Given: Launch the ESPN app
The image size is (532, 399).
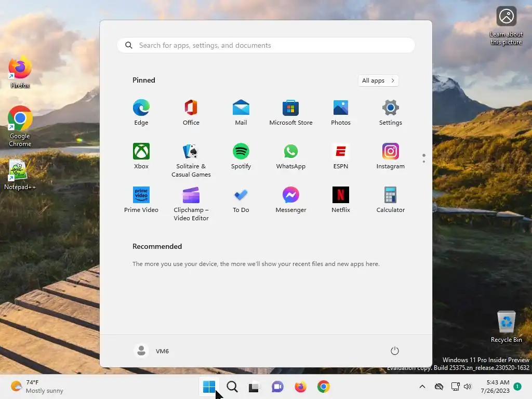Looking at the screenshot, I should (x=341, y=156).
